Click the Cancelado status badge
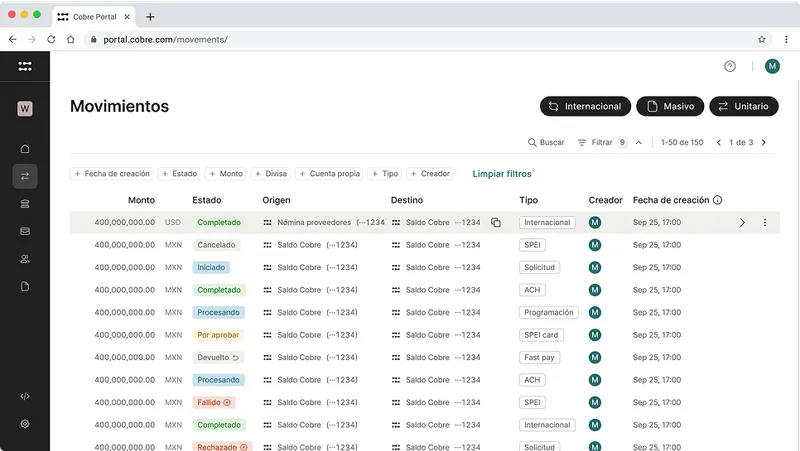800x451 pixels. (216, 245)
